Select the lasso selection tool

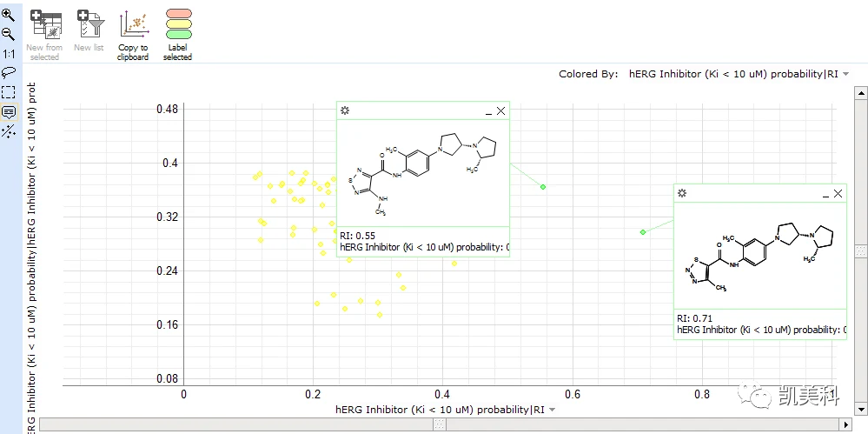(9, 72)
